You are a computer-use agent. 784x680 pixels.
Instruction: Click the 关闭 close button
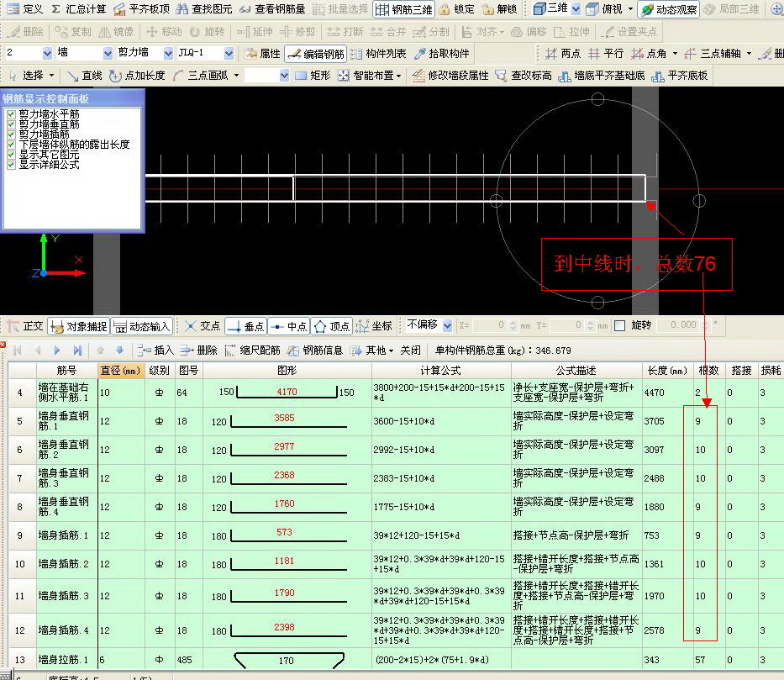click(x=411, y=350)
